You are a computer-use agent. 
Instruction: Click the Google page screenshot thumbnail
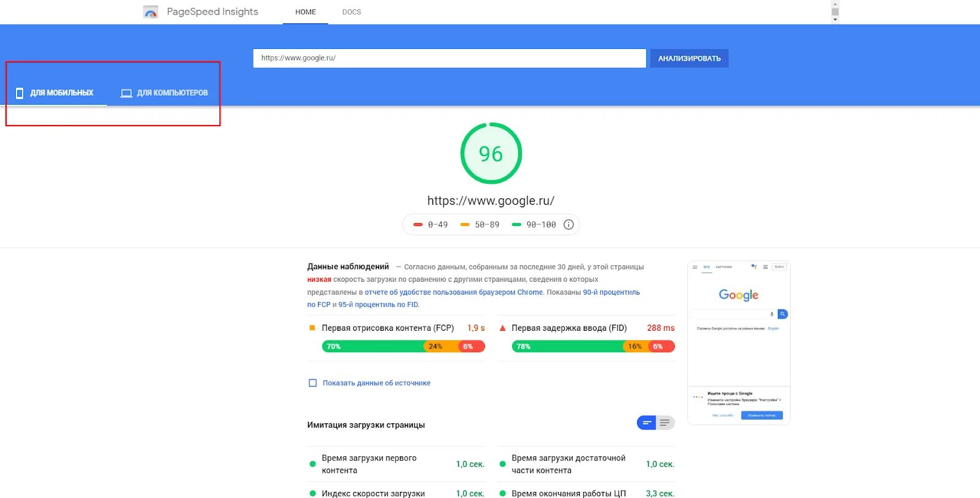739,343
